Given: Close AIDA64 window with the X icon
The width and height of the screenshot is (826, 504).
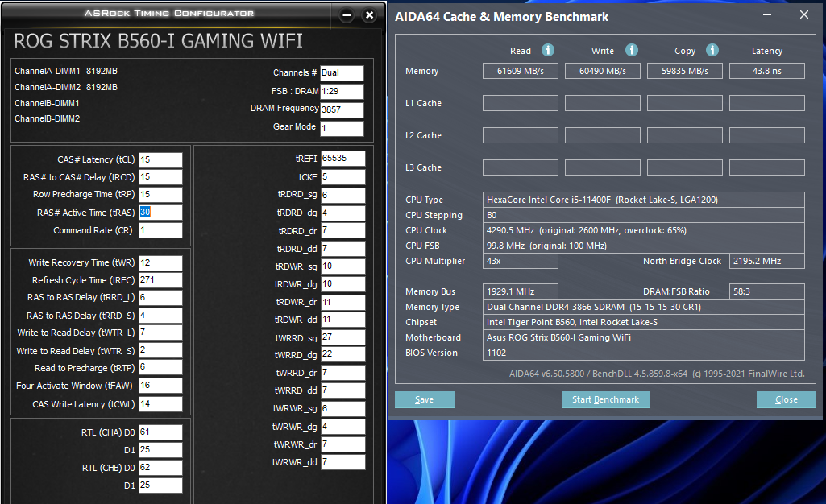Looking at the screenshot, I should (x=804, y=14).
